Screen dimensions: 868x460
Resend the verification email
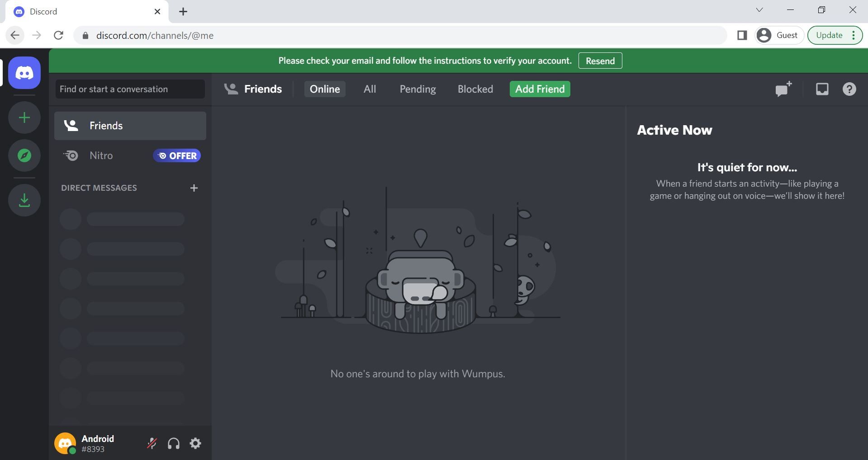click(600, 61)
